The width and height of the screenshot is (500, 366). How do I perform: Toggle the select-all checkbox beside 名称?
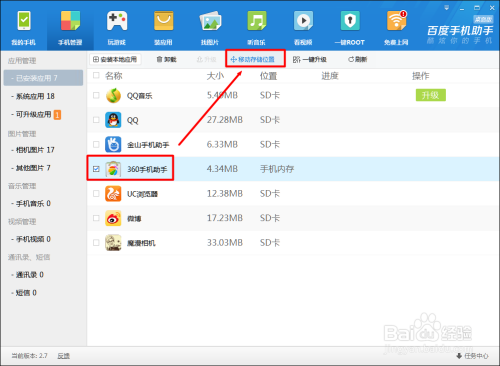pos(96,75)
